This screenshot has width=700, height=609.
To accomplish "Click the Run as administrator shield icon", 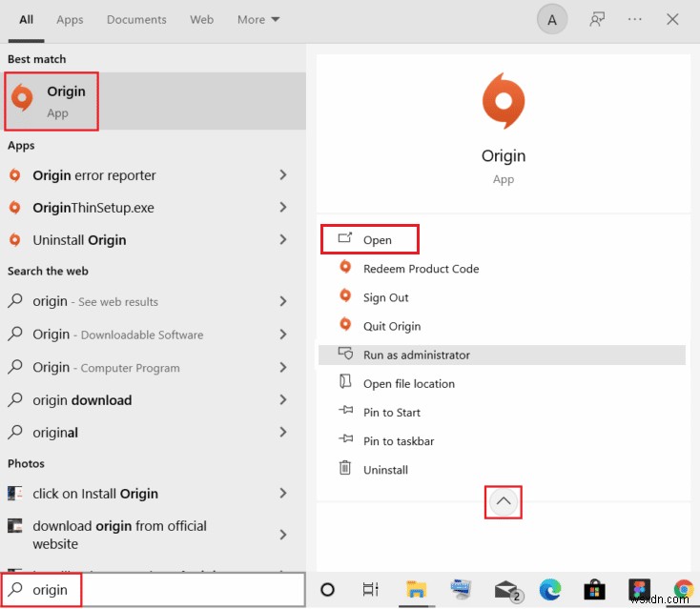I will click(x=345, y=354).
